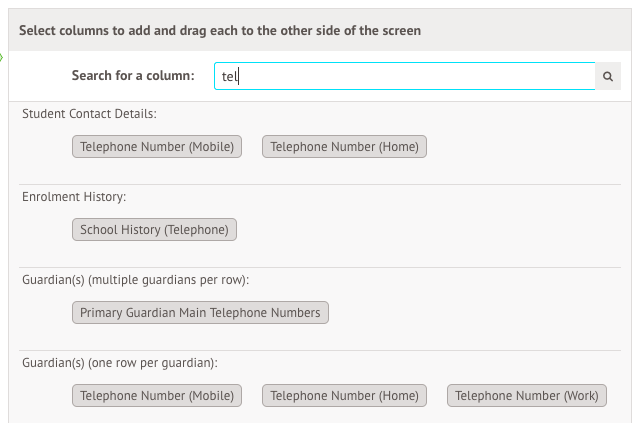
Task: Pick the School History (Telephone) column
Action: click(154, 230)
